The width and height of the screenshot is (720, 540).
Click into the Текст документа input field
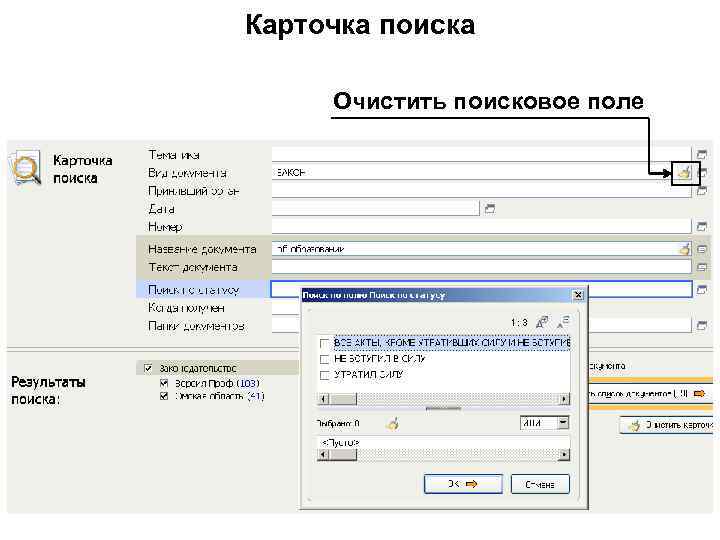pos(481,267)
